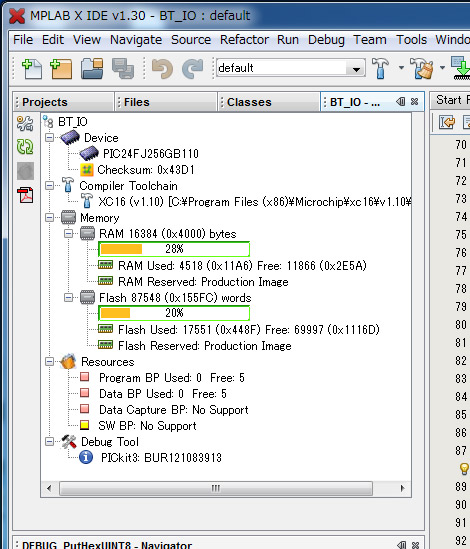Collapse the Resources tree node
Screen dimensions: 470x549
[49, 361]
